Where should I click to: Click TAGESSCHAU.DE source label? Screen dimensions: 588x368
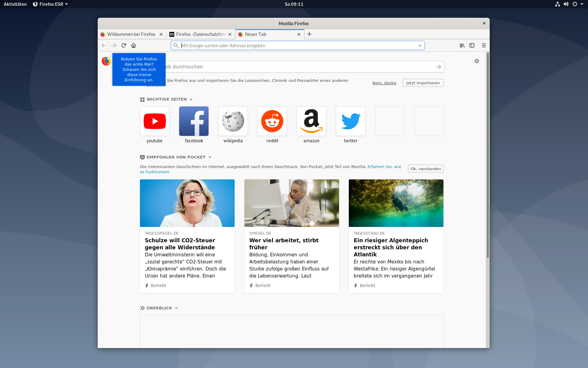(x=369, y=233)
